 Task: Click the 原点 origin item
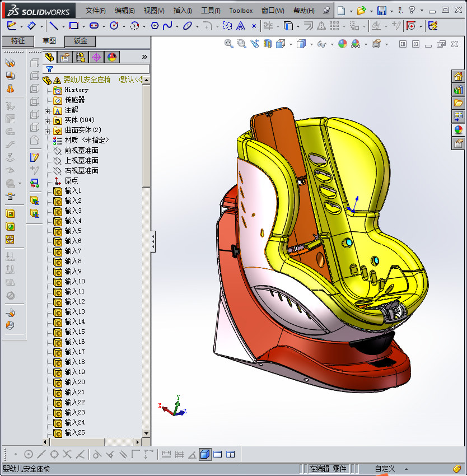[71, 181]
